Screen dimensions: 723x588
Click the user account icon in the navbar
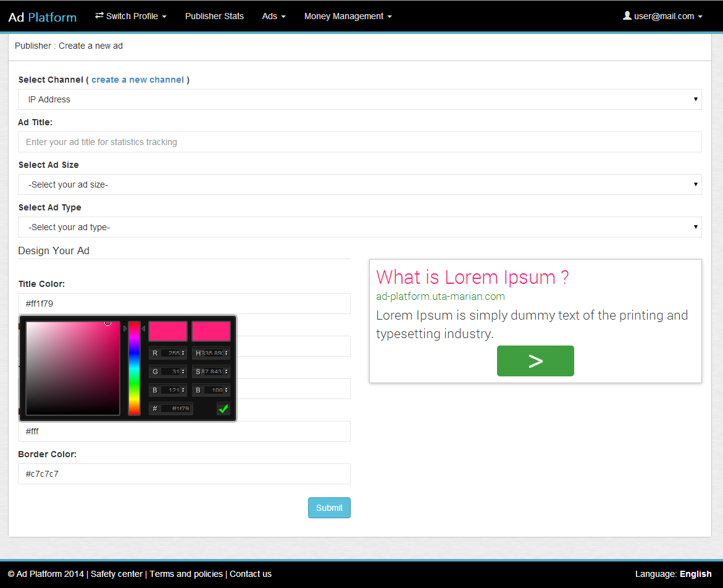[x=627, y=15]
